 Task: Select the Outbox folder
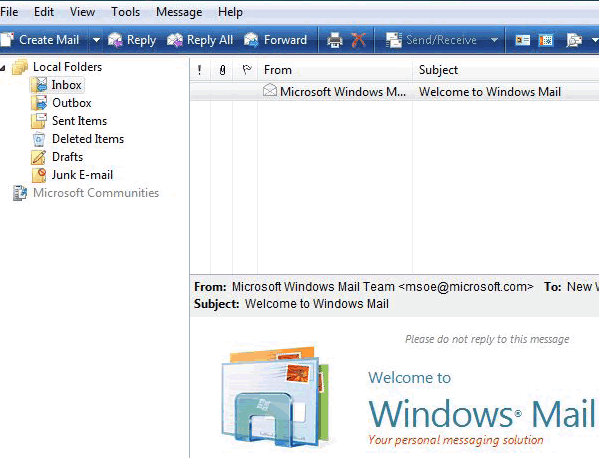[x=72, y=103]
